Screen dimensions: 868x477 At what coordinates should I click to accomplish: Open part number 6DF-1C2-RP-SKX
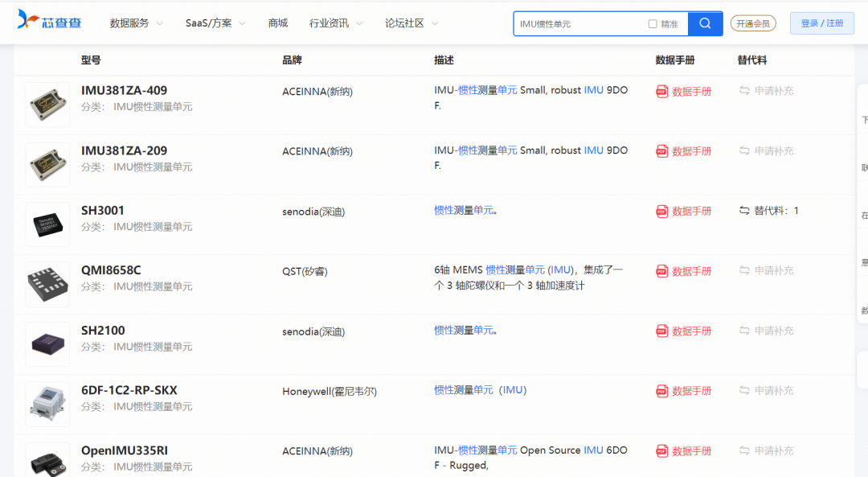coord(129,391)
